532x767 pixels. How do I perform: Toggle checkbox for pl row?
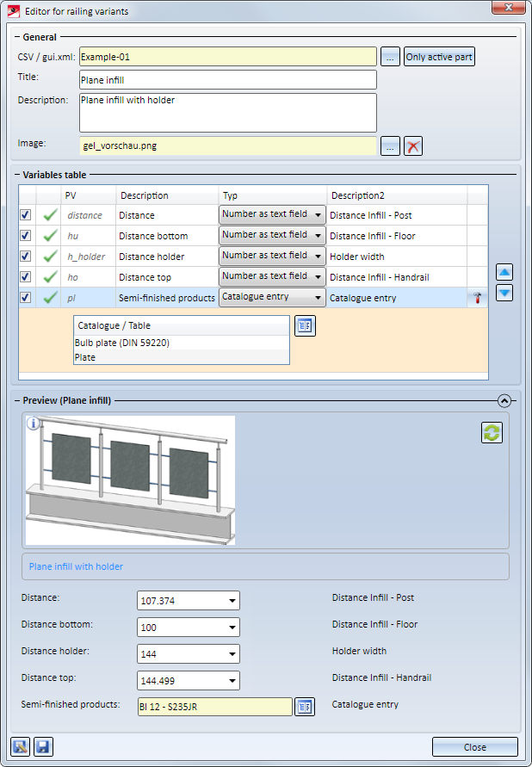click(26, 298)
